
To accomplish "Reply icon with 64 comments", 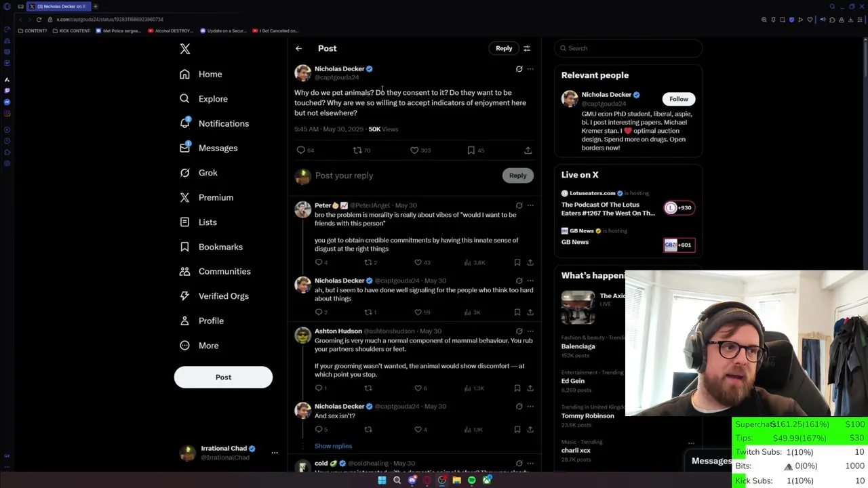I will coord(301,150).
